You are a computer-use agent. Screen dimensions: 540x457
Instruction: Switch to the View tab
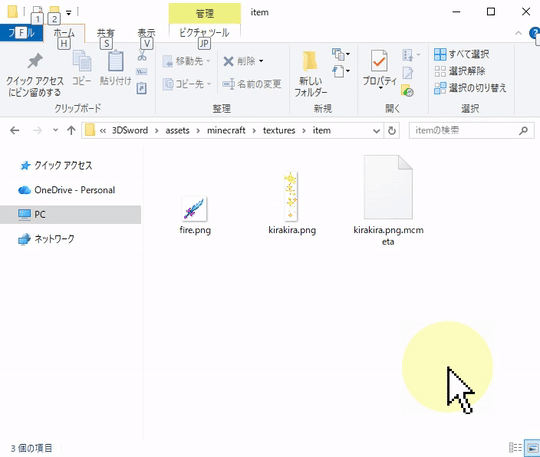coord(146,33)
